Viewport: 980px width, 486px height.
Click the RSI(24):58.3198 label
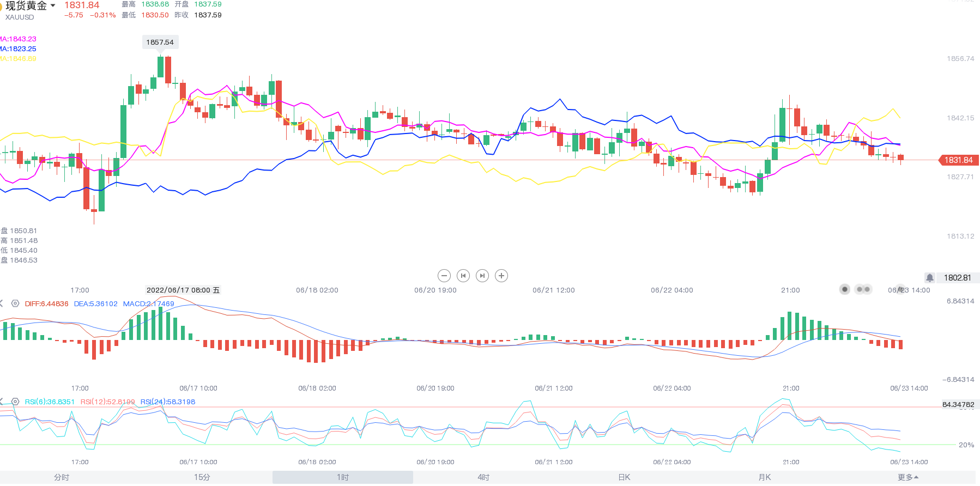click(168, 402)
